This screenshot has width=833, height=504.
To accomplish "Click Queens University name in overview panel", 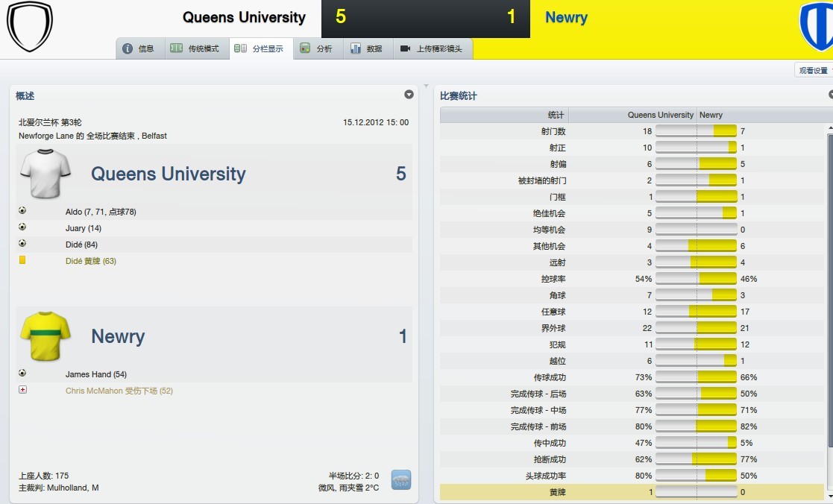I will click(x=168, y=174).
